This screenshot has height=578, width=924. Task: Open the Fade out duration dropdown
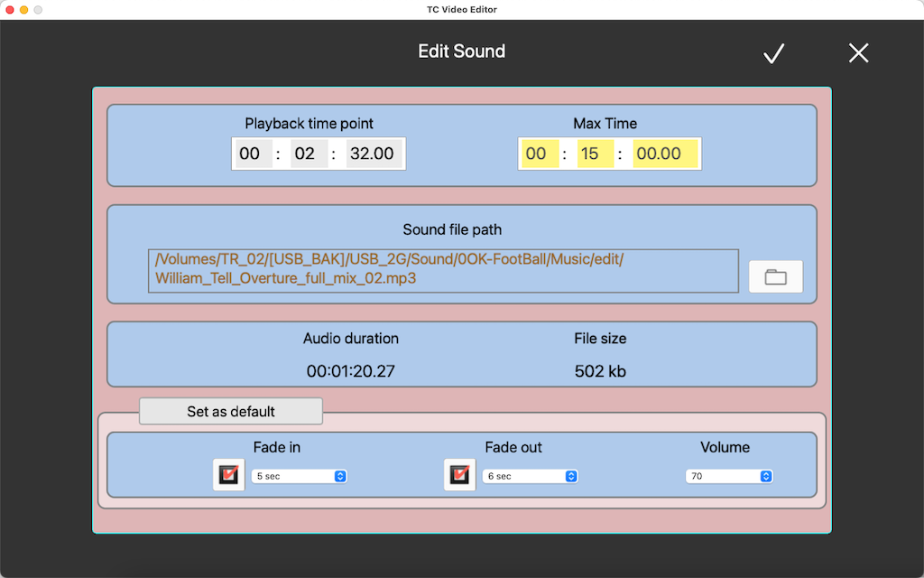[x=531, y=476]
